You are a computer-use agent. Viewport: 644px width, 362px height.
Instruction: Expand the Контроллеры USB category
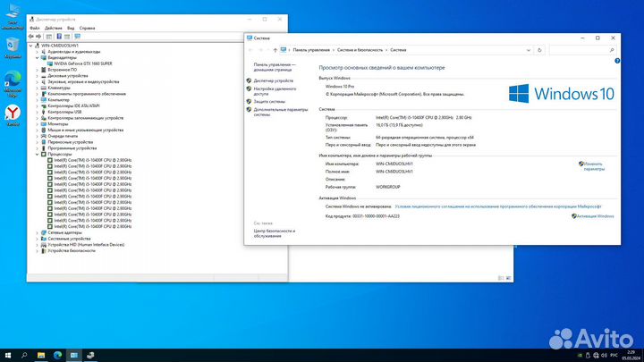point(37,112)
